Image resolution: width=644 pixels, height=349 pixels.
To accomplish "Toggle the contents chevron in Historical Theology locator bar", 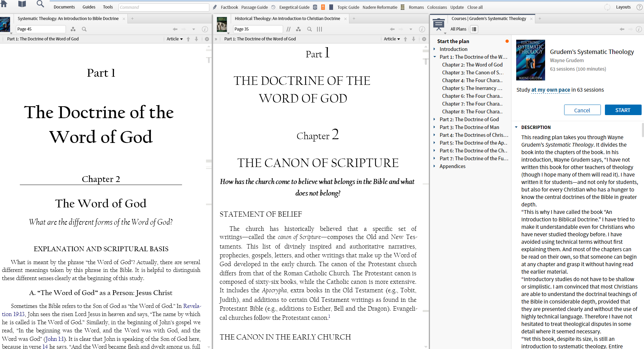I will [x=216, y=39].
